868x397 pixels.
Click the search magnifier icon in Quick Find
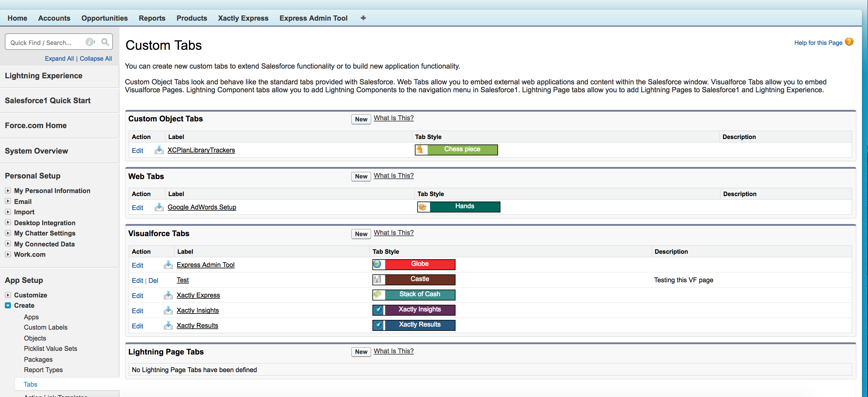click(x=105, y=42)
